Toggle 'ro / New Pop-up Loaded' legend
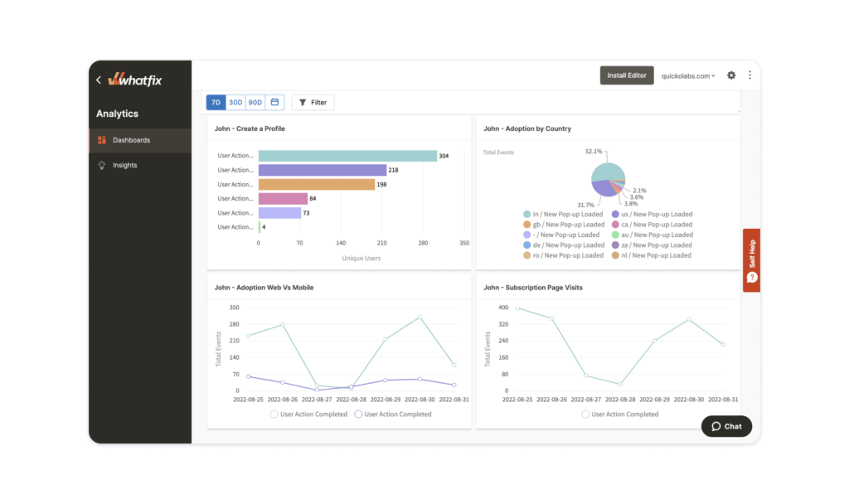849x504 pixels. point(563,255)
